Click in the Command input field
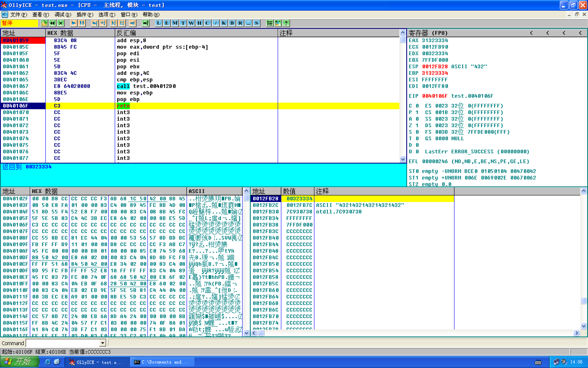Viewport: 588px width, 368px height. coord(63,343)
